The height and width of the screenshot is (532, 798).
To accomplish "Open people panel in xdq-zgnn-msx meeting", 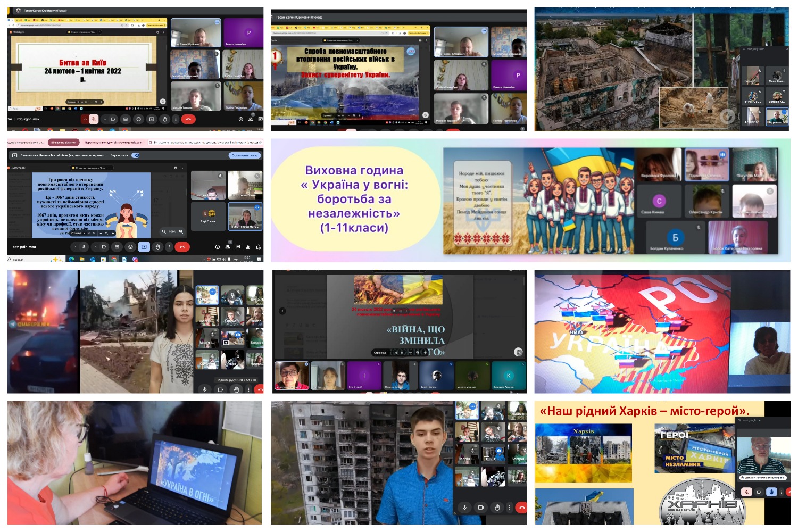I will tap(251, 119).
